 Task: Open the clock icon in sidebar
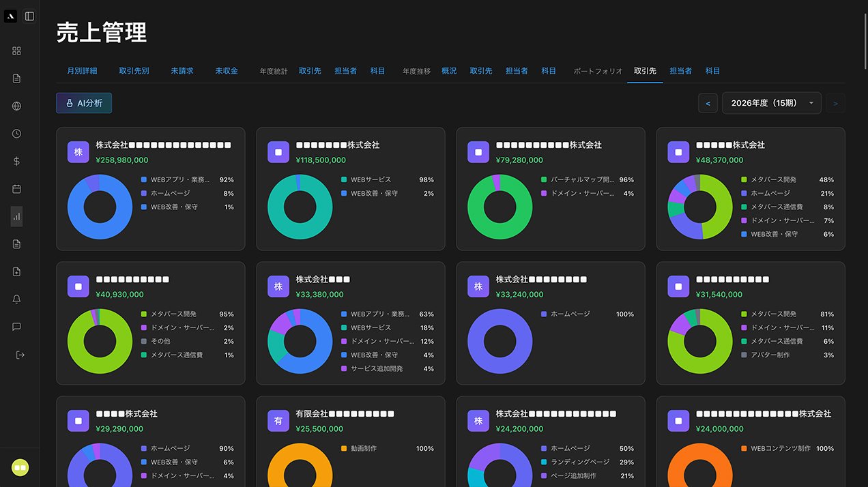click(x=17, y=134)
